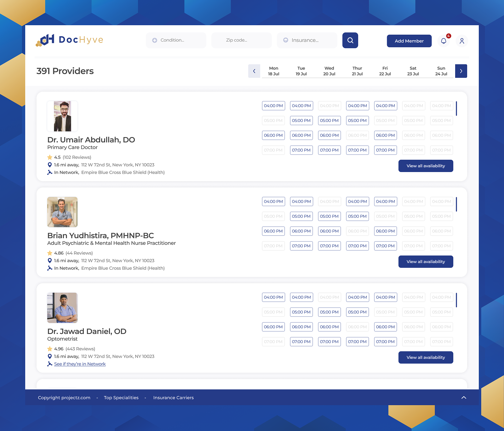
Task: Click the insurance icon in the Insurance field
Action: [x=285, y=40]
